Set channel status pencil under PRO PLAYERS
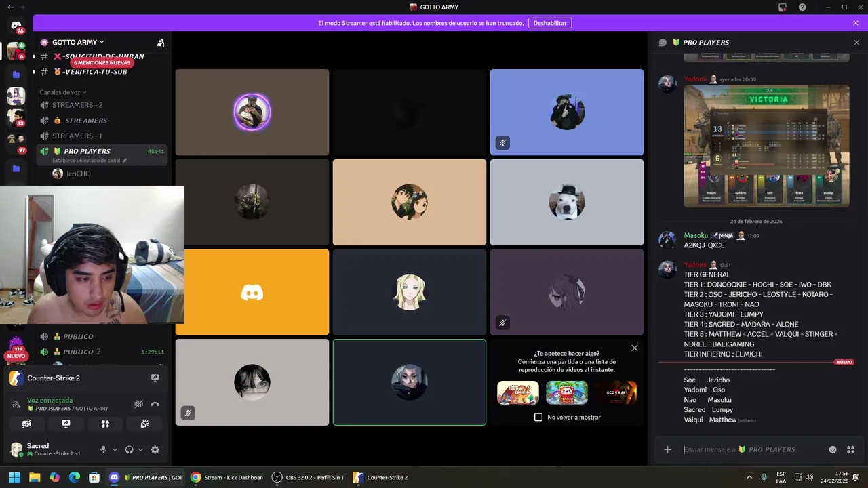The width and height of the screenshot is (868, 488). click(x=125, y=161)
